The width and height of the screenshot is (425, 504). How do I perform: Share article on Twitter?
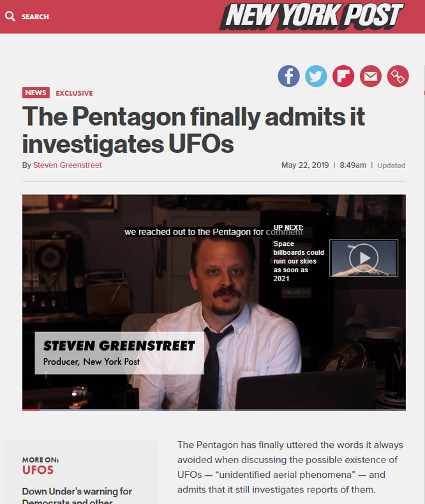tap(316, 76)
